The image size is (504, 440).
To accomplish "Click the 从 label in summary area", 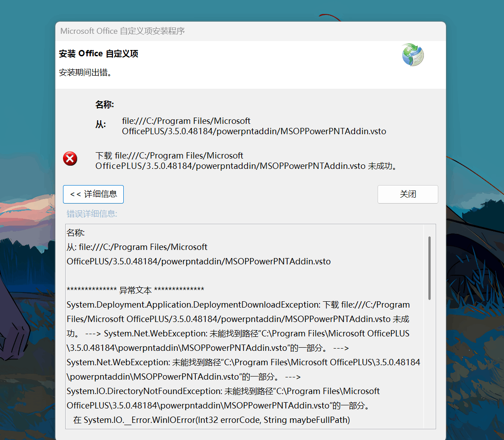I will coord(101,124).
